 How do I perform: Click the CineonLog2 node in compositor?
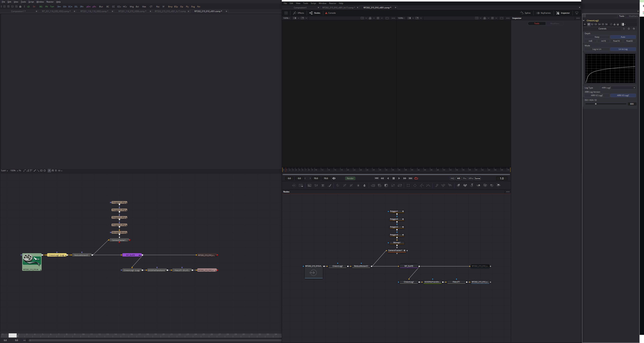click(x=337, y=266)
